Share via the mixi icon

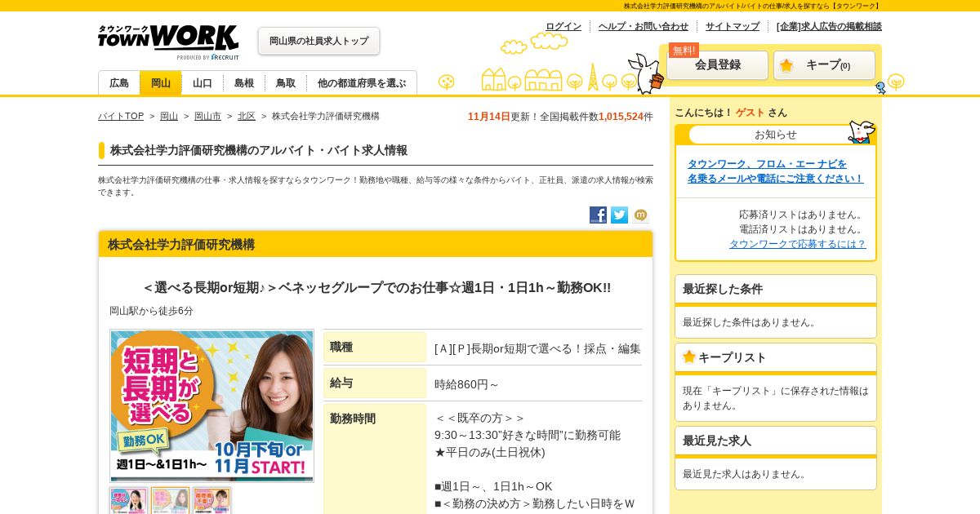tap(641, 215)
